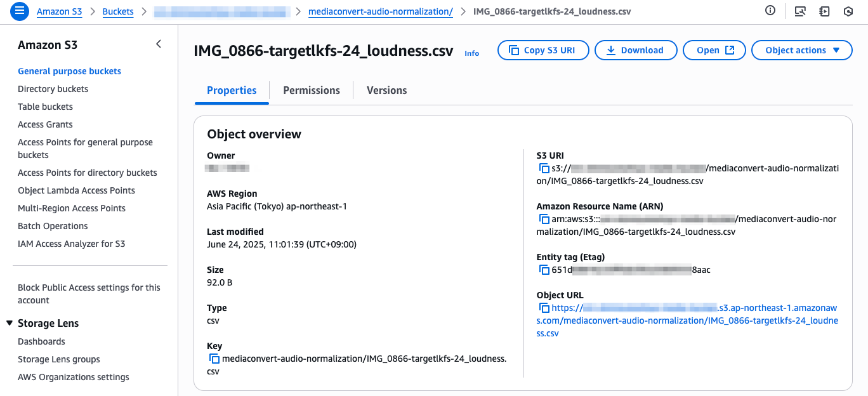
Task: Go to Buckets breadcrumb
Action: click(x=118, y=11)
